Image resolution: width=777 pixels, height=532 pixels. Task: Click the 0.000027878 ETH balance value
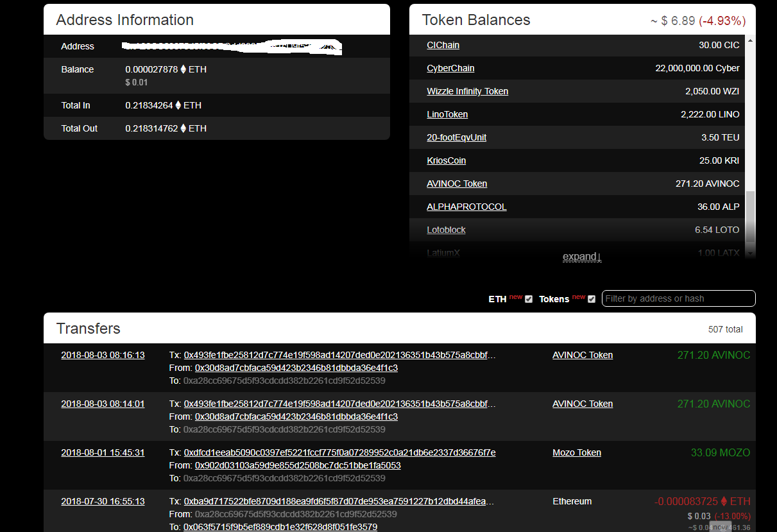pyautogui.click(x=166, y=69)
